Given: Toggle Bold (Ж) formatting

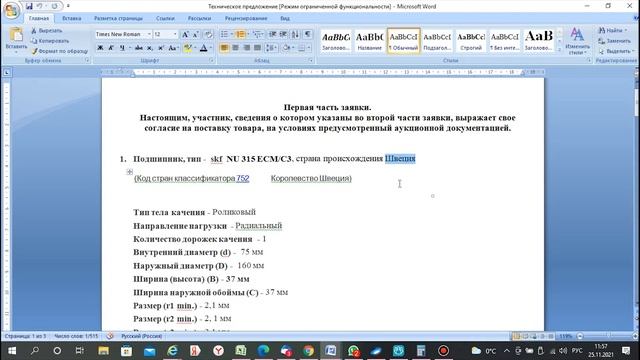Looking at the screenshot, I should [100, 48].
